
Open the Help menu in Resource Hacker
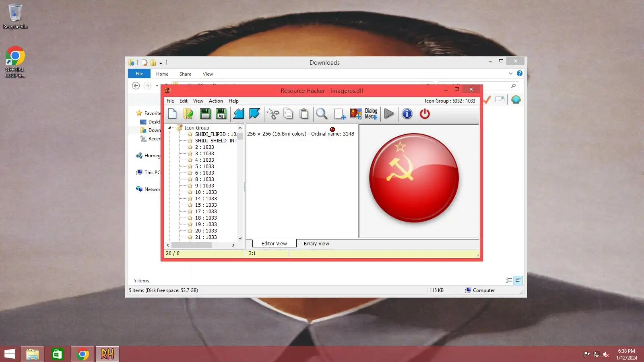tap(233, 101)
